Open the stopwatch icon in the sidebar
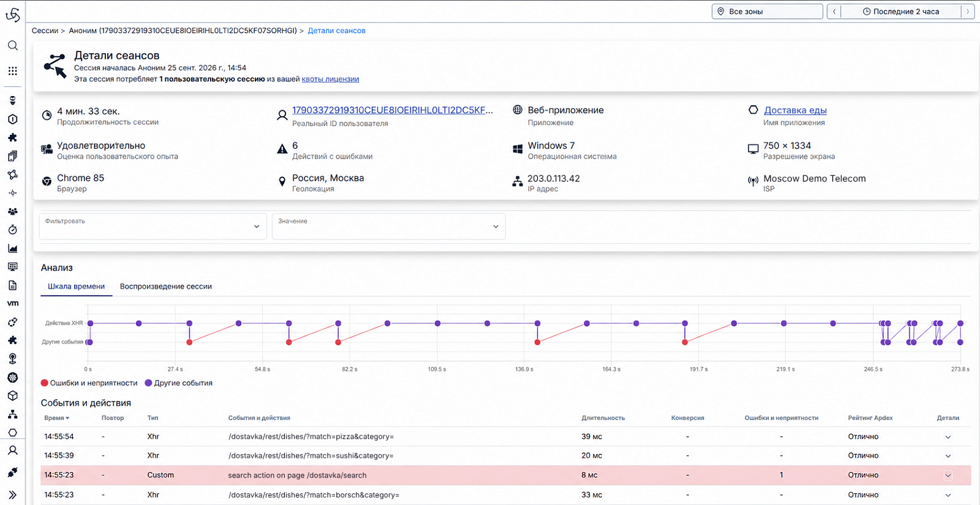 12,230
